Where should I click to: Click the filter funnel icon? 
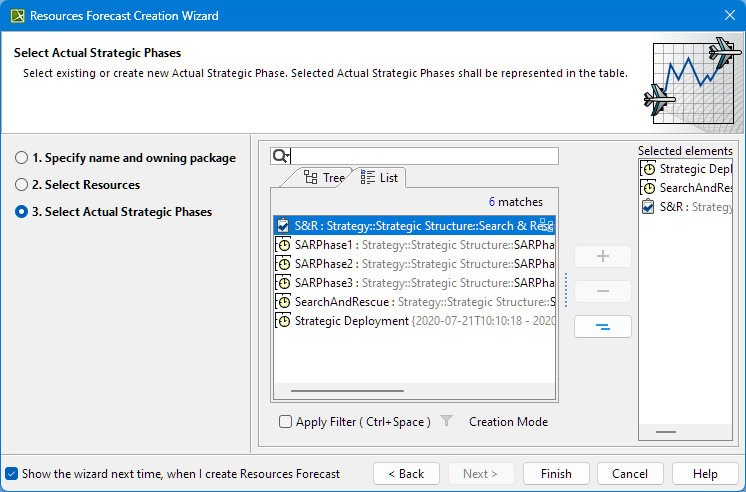(447, 422)
